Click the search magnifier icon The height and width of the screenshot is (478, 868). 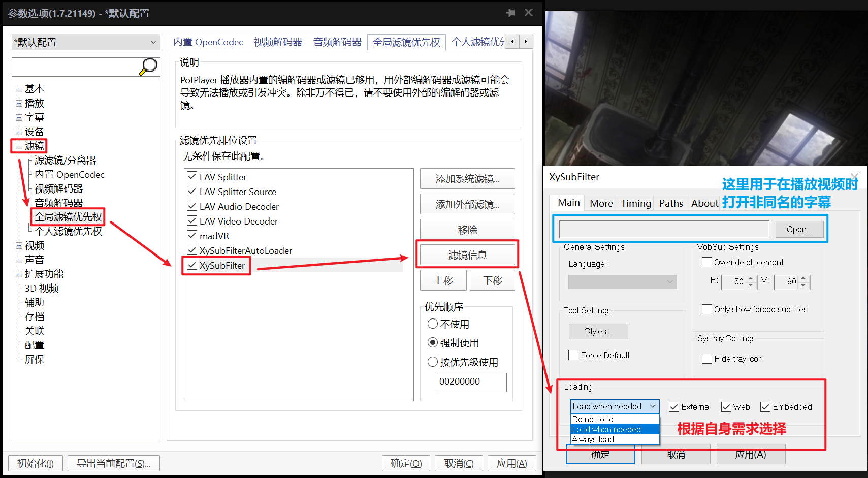pyautogui.click(x=148, y=67)
